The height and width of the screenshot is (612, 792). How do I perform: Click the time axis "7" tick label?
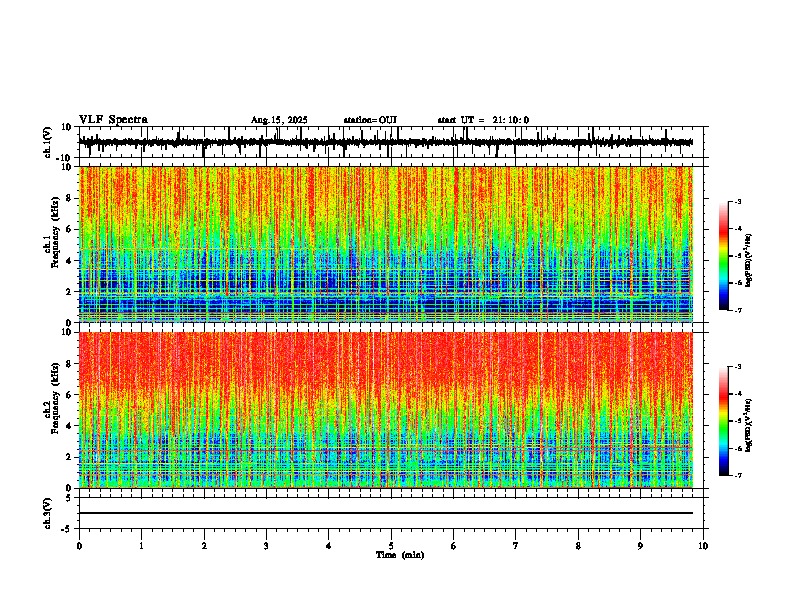coord(516,546)
